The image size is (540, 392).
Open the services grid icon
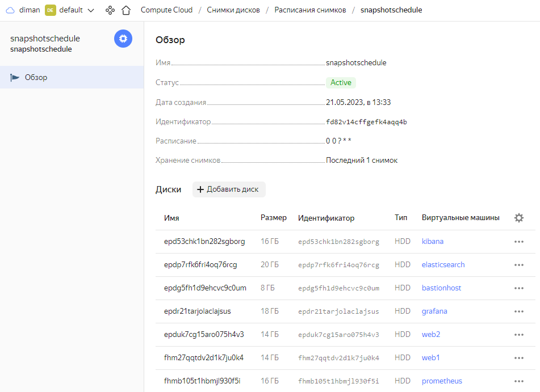(x=110, y=10)
